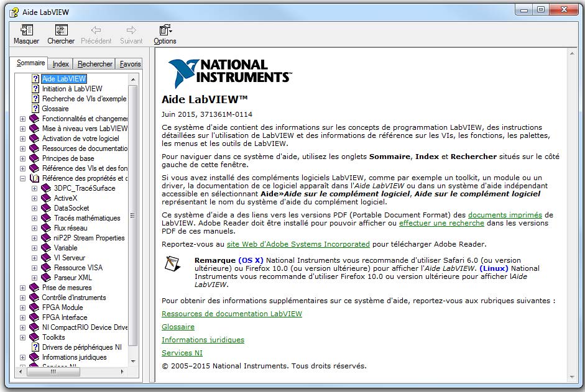This screenshot has width=585, height=392.
Task: Switch to the Rechercher tab
Action: (94, 64)
